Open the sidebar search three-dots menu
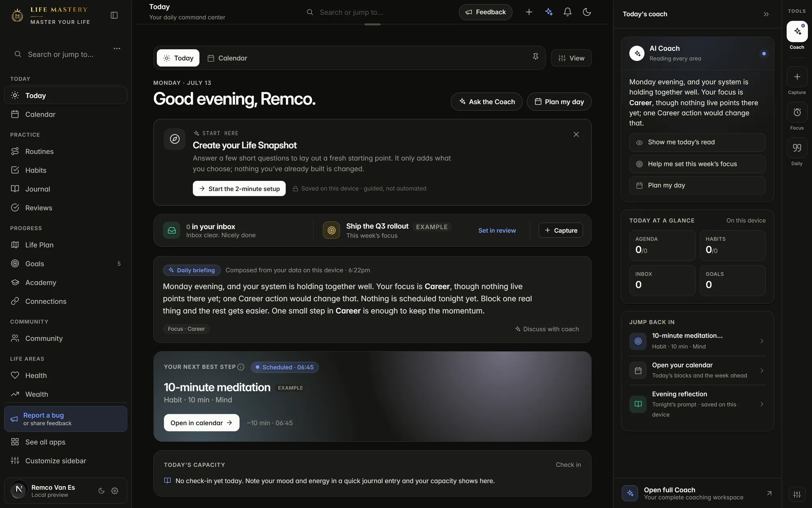 [x=117, y=48]
